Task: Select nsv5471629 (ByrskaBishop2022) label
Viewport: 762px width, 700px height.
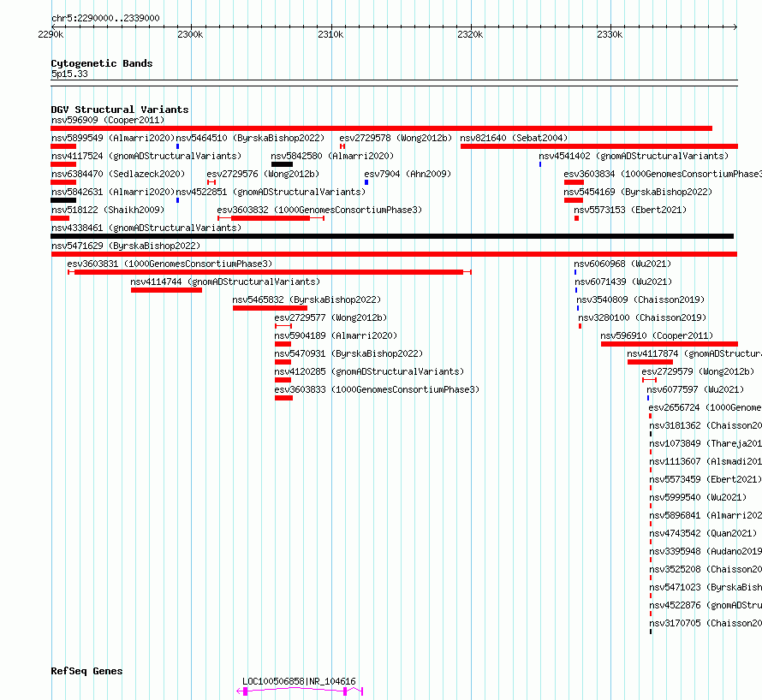Action: [x=126, y=246]
